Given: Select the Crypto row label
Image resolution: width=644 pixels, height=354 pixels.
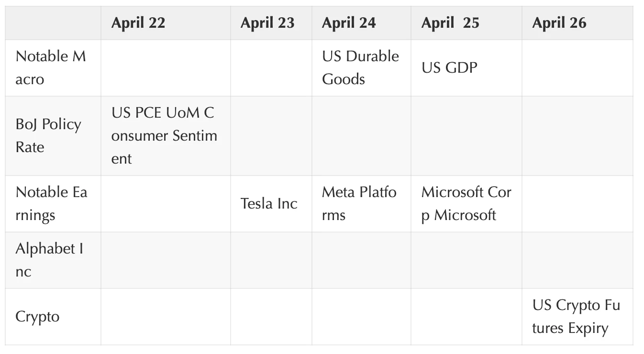Looking at the screenshot, I should tap(38, 316).
